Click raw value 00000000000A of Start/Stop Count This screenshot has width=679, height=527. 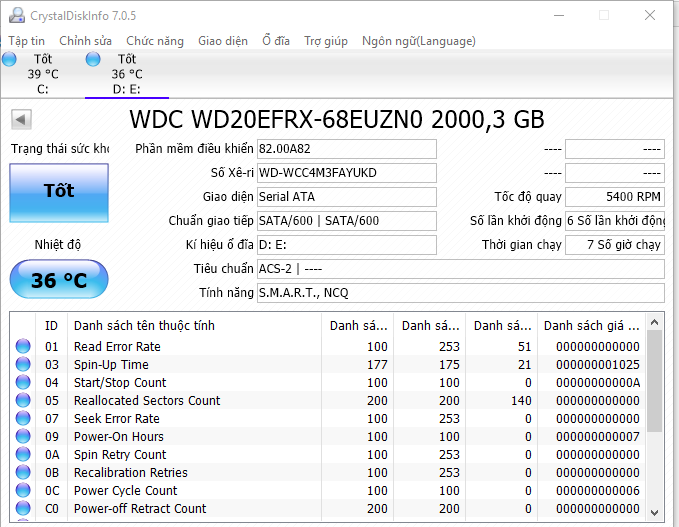click(598, 383)
